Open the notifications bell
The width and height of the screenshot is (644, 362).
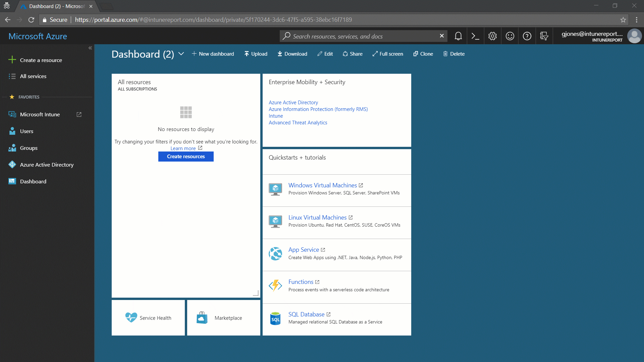coord(458,36)
